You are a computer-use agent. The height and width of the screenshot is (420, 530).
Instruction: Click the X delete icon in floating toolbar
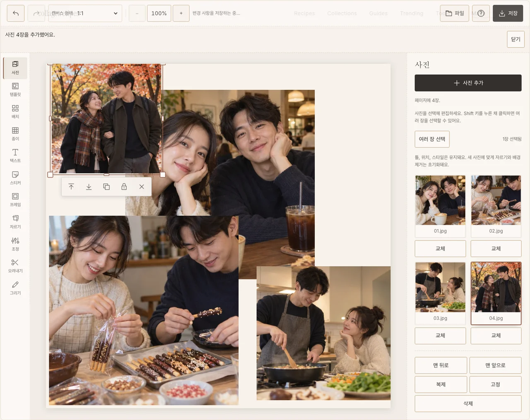point(142,187)
